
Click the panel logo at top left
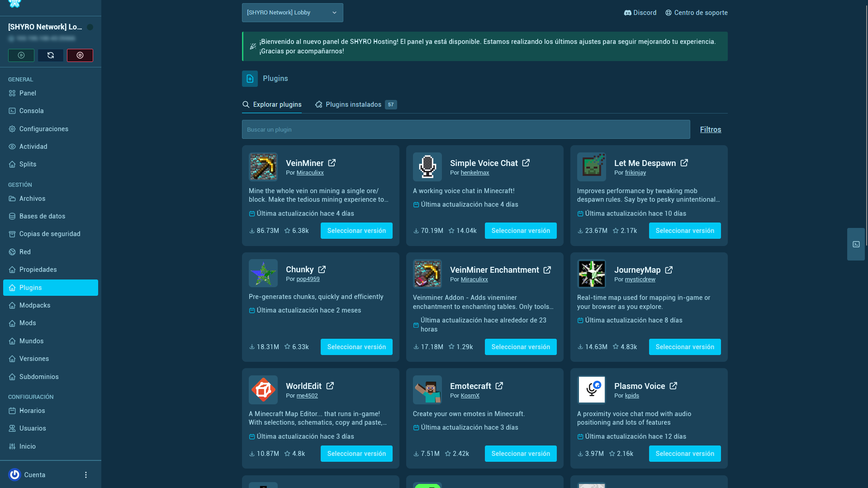point(14,4)
